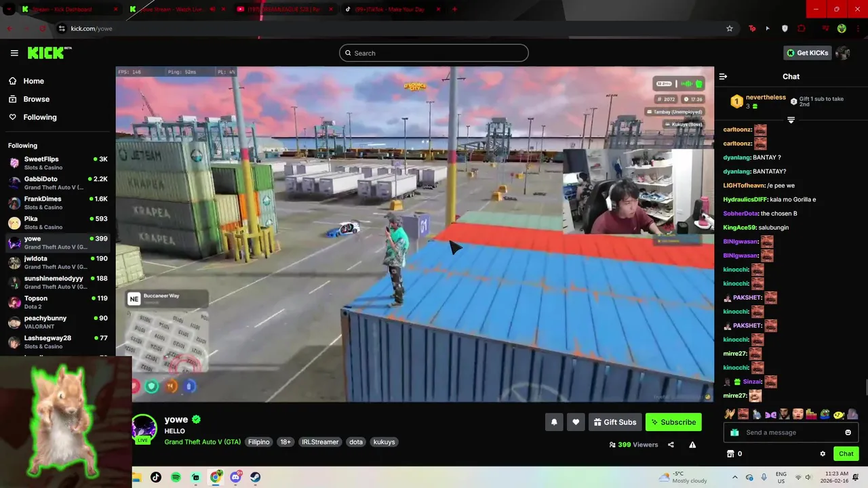Select the kukuys tag
Viewport: 868px width, 488px height.
(x=384, y=442)
